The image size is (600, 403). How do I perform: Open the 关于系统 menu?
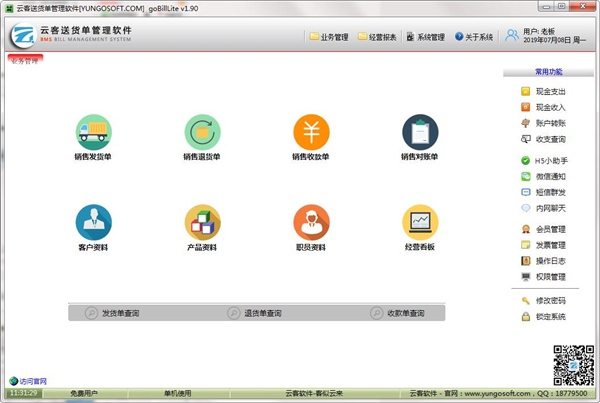click(x=474, y=37)
